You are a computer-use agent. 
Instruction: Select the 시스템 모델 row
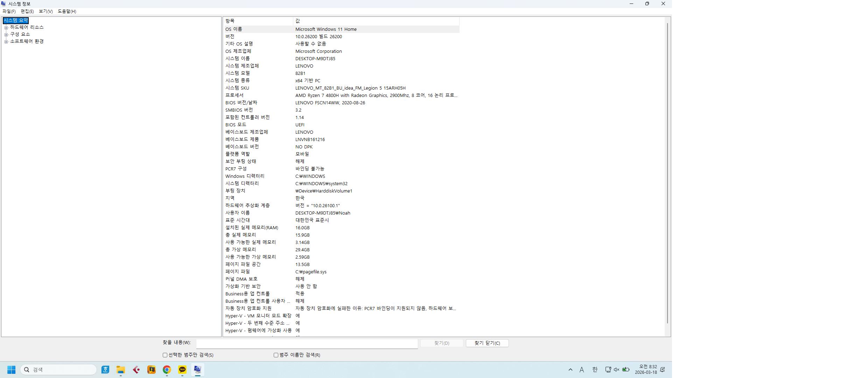point(342,73)
